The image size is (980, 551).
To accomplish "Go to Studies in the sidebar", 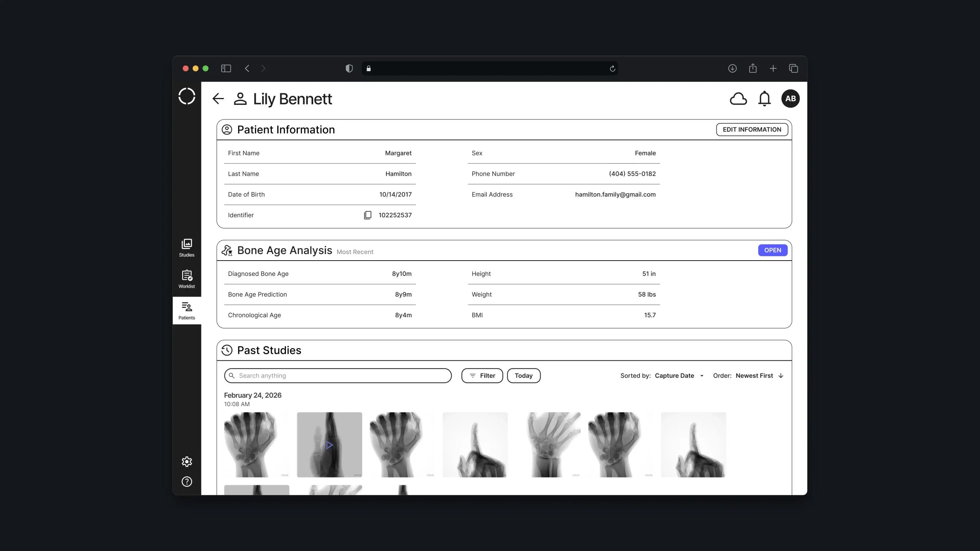I will 187,248.
